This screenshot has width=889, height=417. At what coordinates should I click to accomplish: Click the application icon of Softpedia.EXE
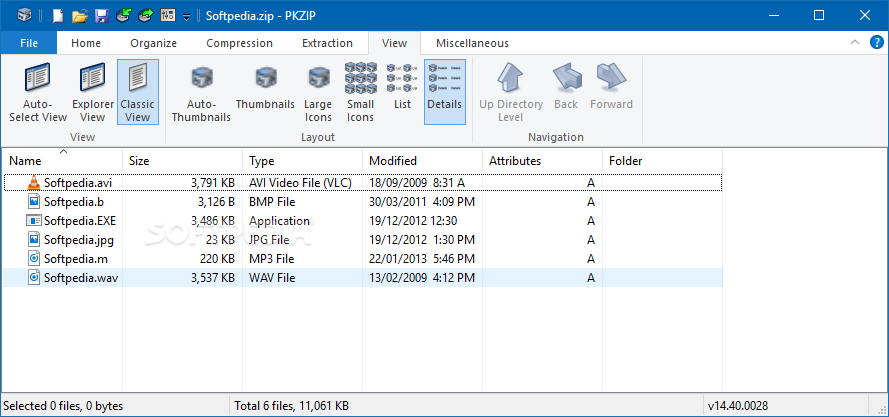pos(34,221)
